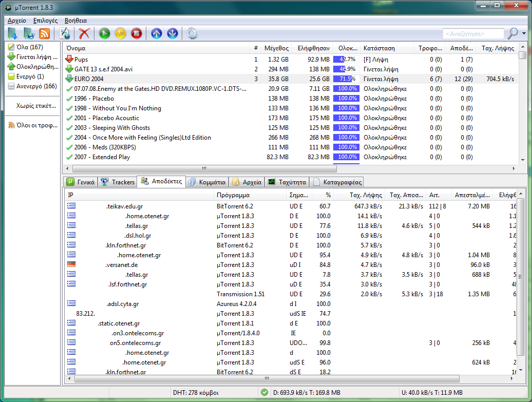Click the 46.9% progress bar of GATE 13
This screenshot has height=402, width=532.
tap(347, 69)
